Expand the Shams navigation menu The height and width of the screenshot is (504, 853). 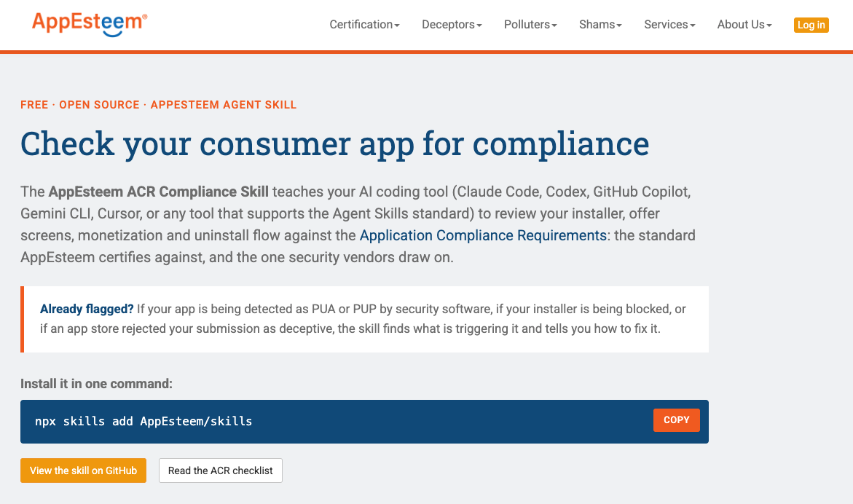click(600, 25)
